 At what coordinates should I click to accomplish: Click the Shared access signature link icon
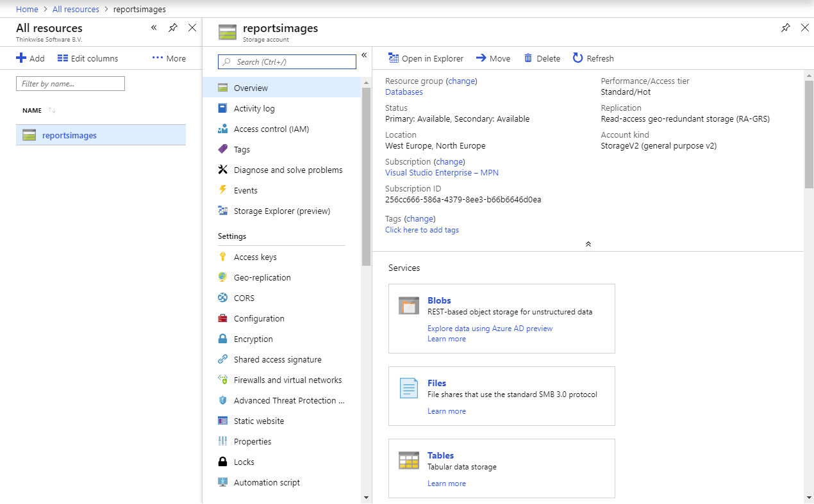click(x=223, y=359)
